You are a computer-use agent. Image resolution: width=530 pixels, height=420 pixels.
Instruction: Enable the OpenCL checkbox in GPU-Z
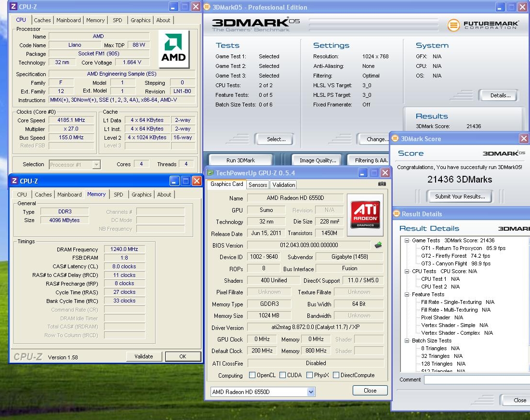pyautogui.click(x=252, y=375)
